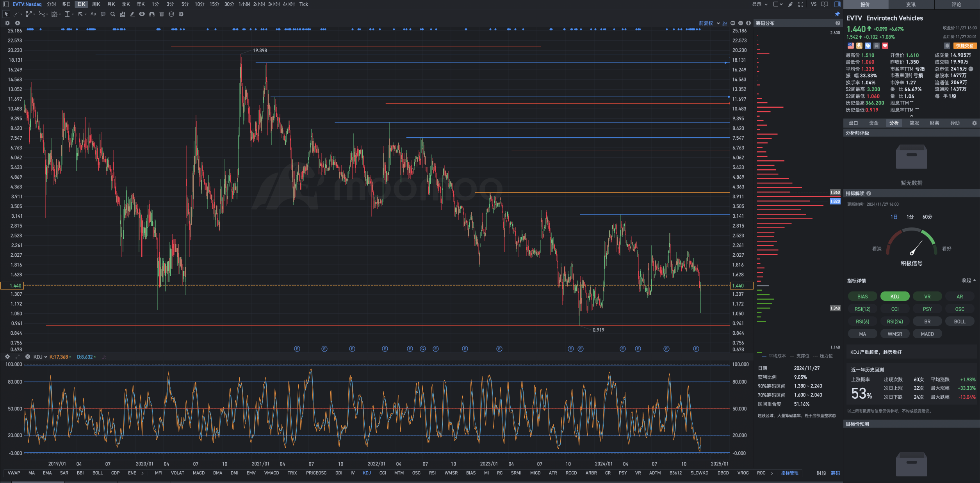
Task: Switch to the 资讯 news tab
Action: click(911, 5)
